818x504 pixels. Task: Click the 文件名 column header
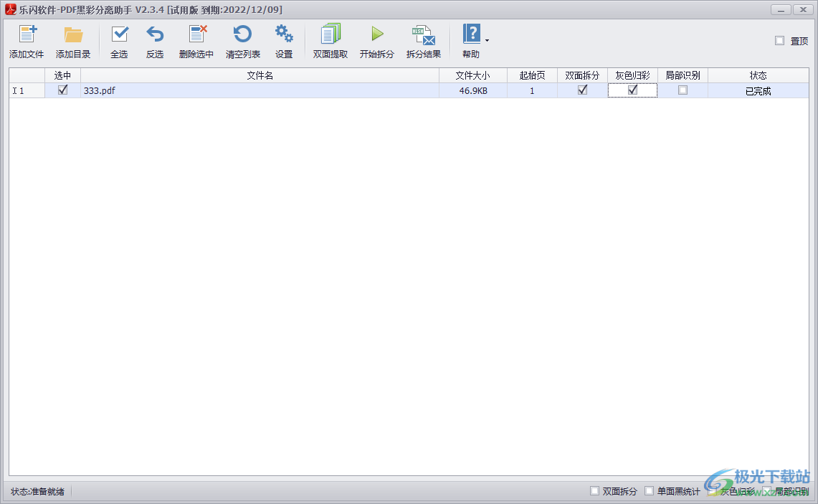coord(260,76)
